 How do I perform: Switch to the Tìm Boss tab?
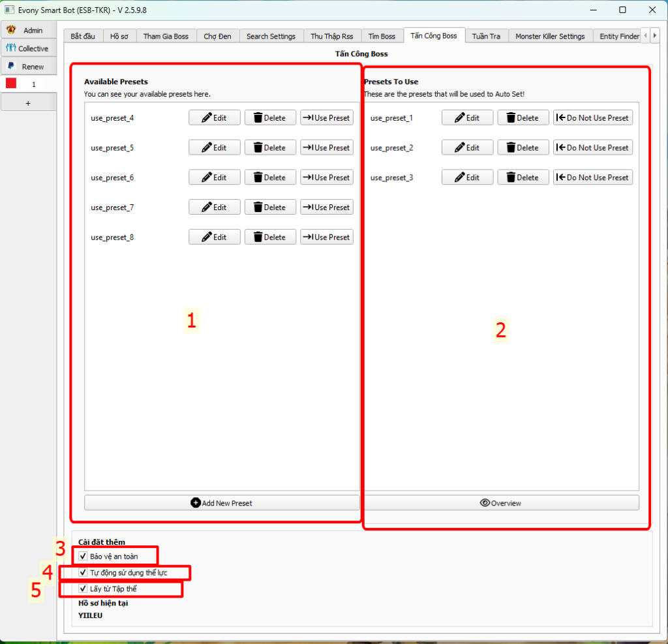pyautogui.click(x=382, y=36)
